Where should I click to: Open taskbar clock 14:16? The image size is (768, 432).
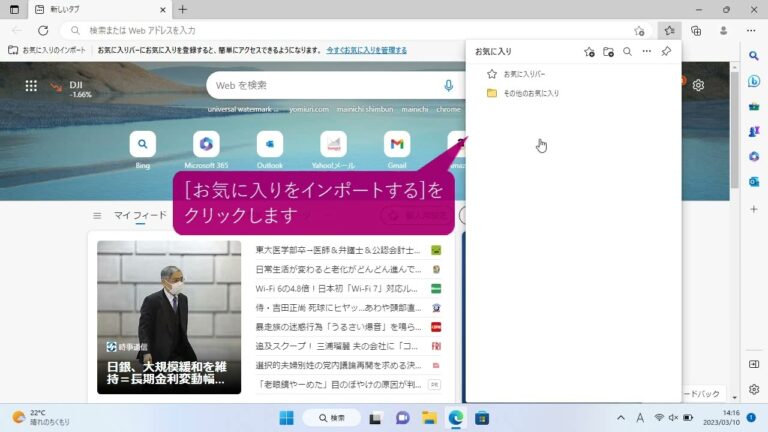721,418
